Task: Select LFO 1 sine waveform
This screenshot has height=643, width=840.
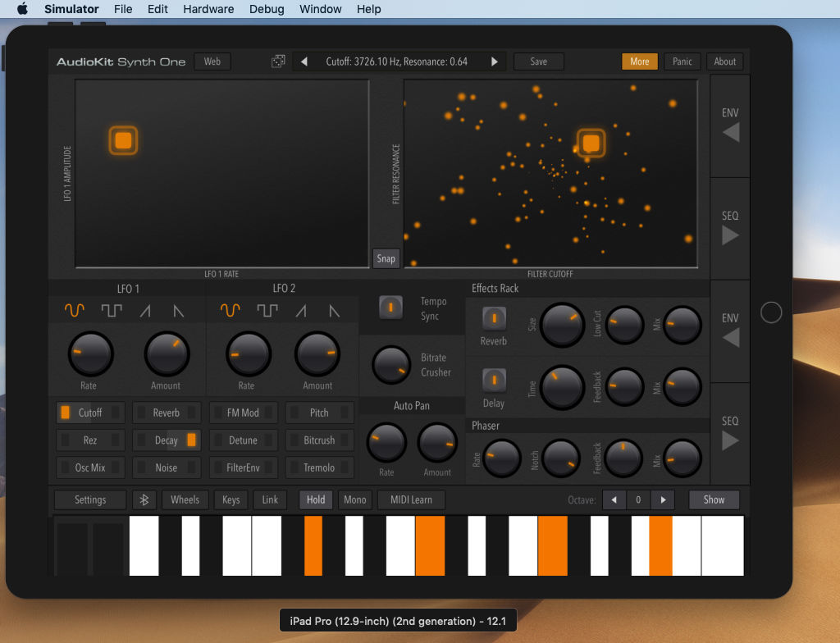Action: point(75,310)
